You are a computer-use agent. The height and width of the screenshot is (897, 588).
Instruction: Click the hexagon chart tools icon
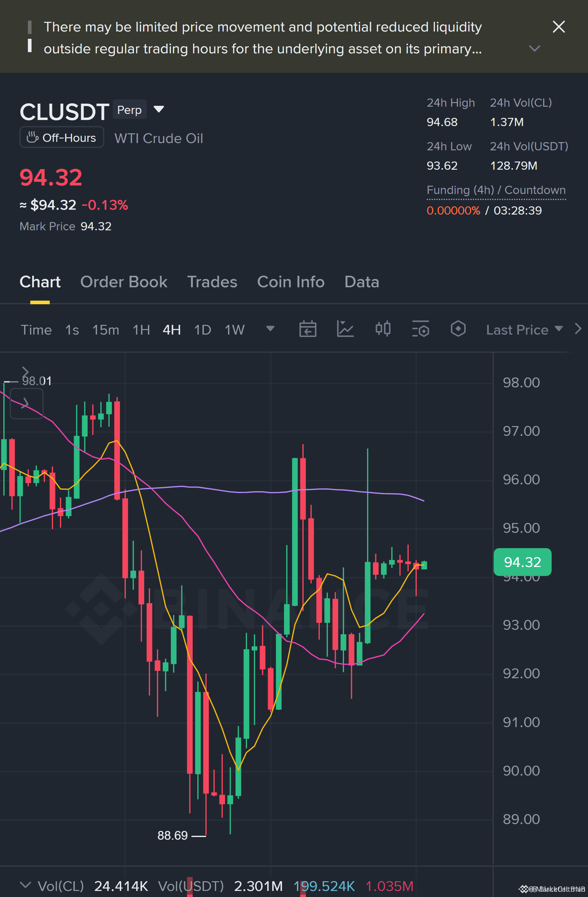click(458, 329)
